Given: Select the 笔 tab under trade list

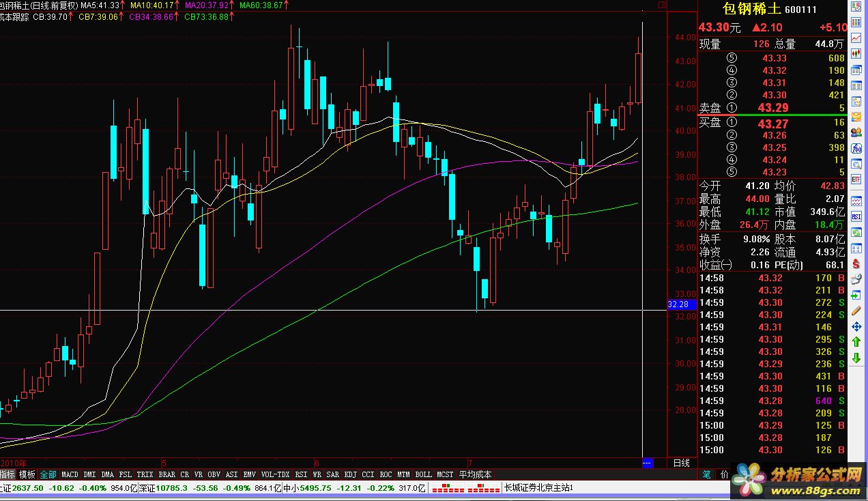Looking at the screenshot, I should [x=706, y=474].
